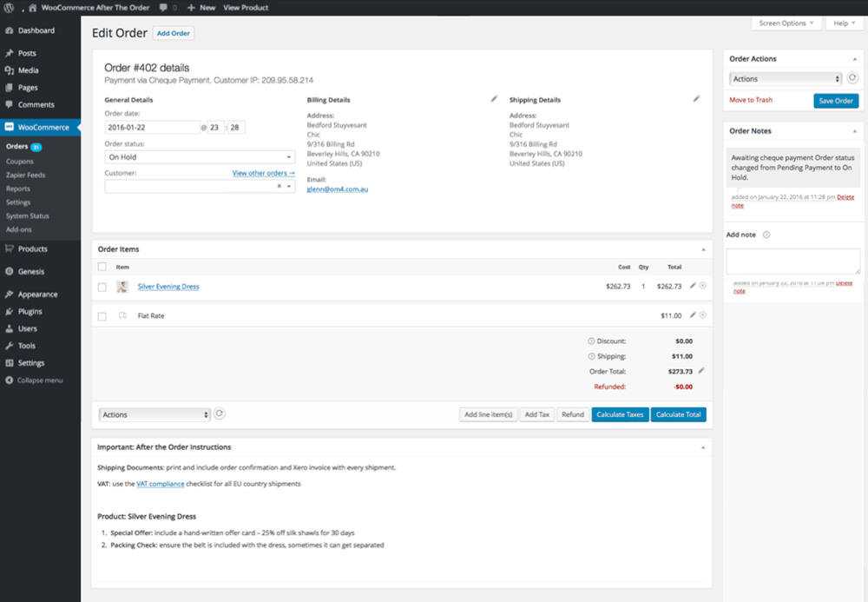Open the VAT compliance link
This screenshot has height=602, width=868.
pyautogui.click(x=160, y=484)
